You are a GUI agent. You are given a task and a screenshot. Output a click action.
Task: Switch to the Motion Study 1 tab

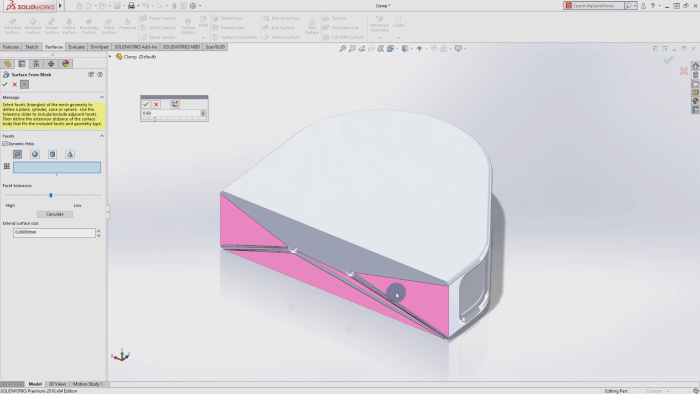point(88,384)
